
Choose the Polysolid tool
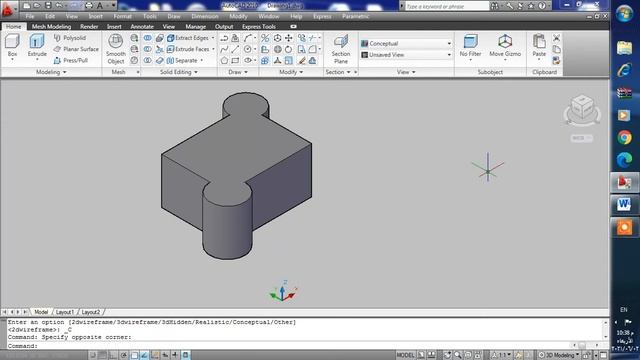(70, 38)
